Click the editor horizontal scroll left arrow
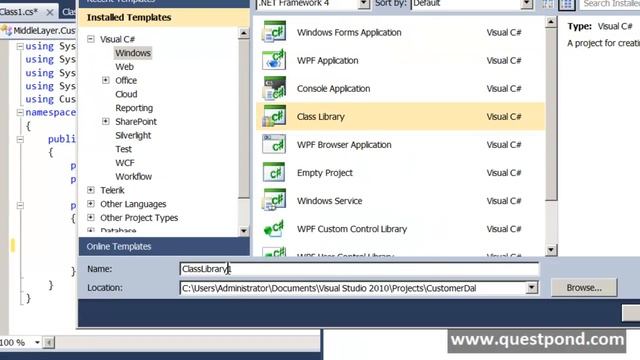Image resolution: width=640 pixels, height=360 pixels. pyautogui.click(x=49, y=342)
